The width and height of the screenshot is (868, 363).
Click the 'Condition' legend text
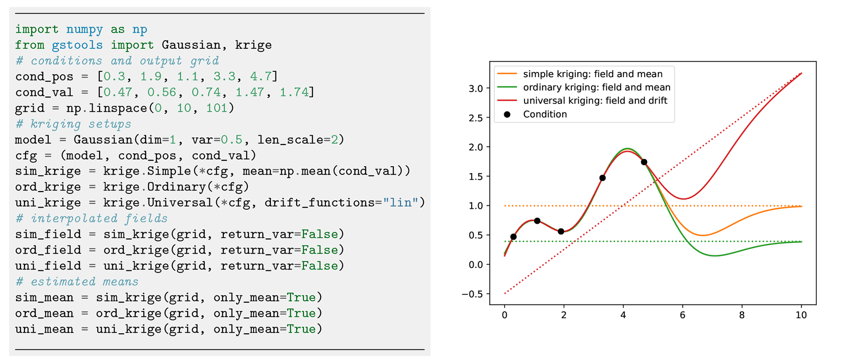545,114
